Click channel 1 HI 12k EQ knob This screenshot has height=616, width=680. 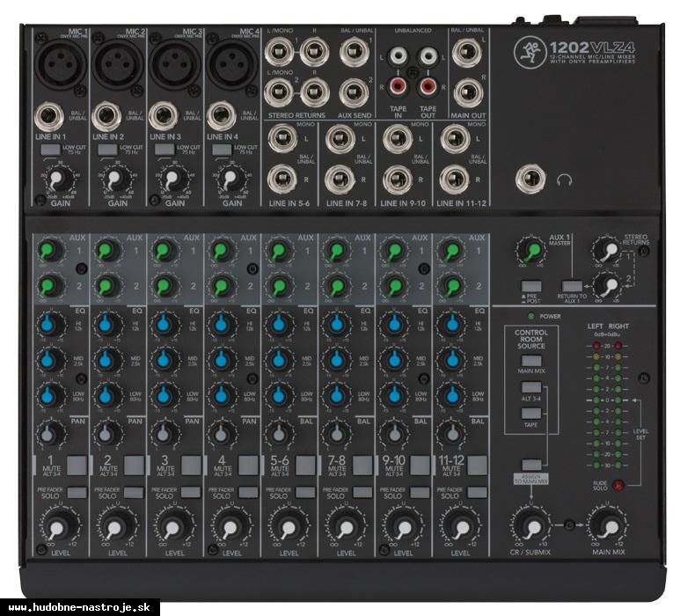click(48, 324)
